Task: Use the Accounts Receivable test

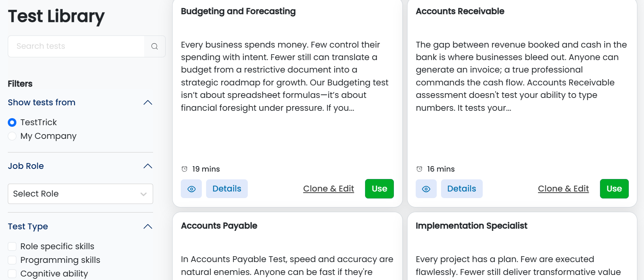Action: click(x=614, y=189)
